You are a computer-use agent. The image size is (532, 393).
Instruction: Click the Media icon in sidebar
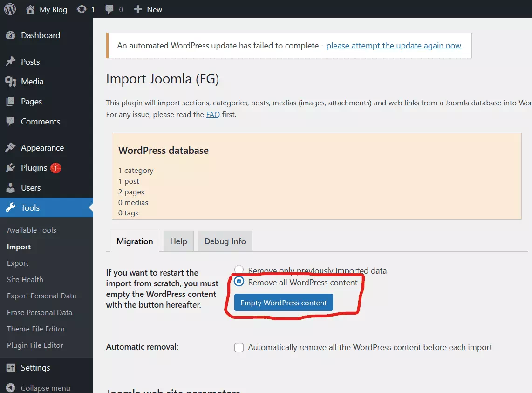point(11,82)
